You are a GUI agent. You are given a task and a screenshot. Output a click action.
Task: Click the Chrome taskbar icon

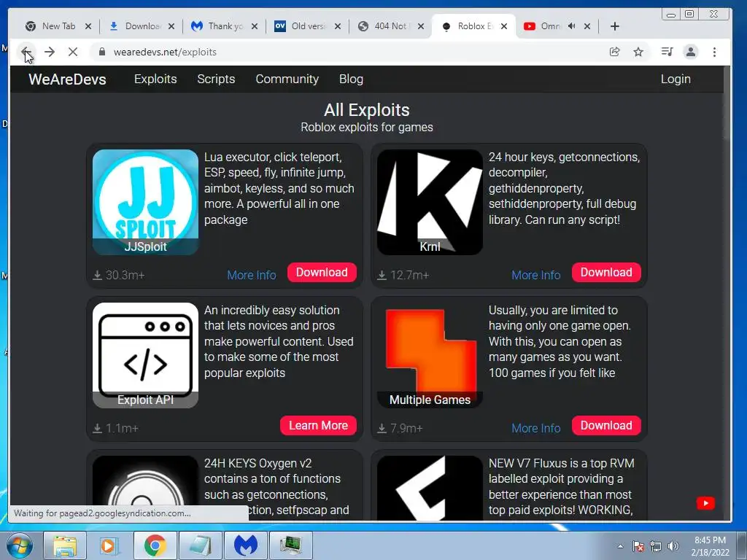point(155,545)
